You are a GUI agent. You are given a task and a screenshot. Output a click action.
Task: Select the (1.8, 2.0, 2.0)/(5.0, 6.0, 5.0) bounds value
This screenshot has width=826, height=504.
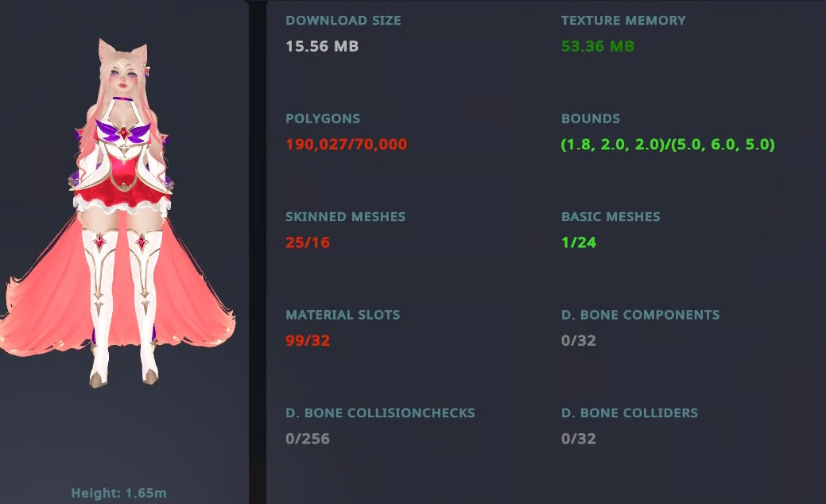point(668,145)
